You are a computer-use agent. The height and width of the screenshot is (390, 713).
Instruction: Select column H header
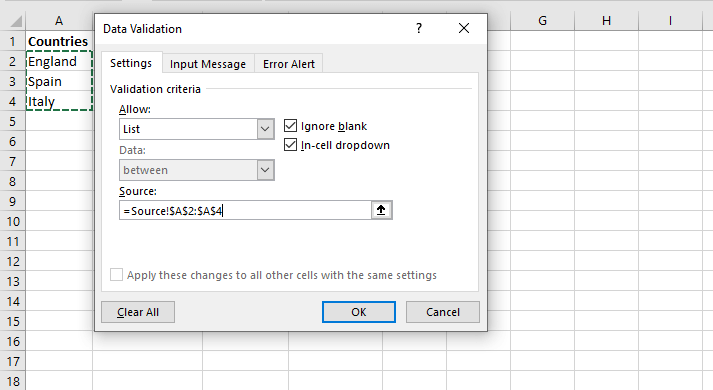click(606, 21)
